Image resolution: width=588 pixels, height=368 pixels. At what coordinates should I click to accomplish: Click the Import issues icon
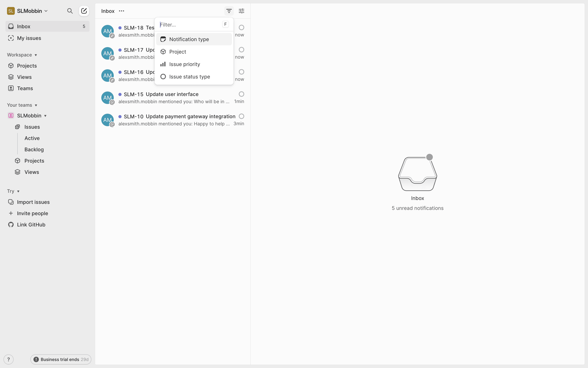click(11, 202)
